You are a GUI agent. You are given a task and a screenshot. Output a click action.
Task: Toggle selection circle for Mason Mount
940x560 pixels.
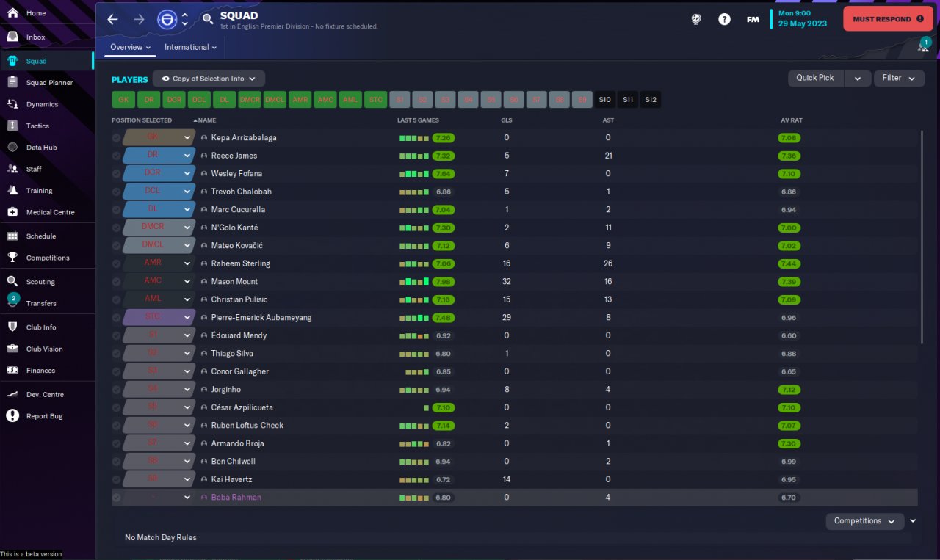point(117,282)
